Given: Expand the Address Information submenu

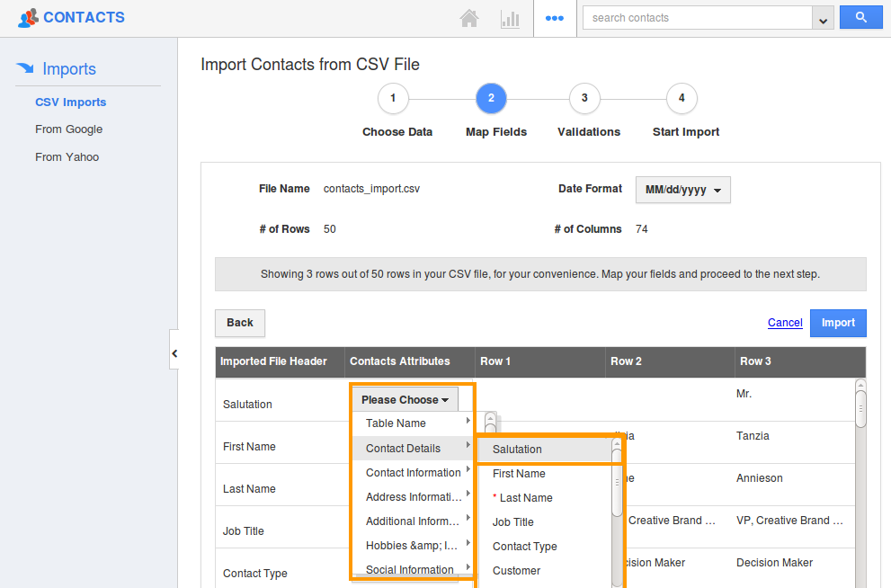Looking at the screenshot, I should 413,497.
